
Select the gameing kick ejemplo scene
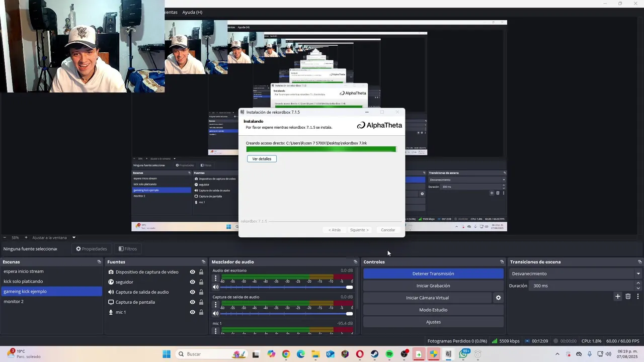pyautogui.click(x=51, y=292)
